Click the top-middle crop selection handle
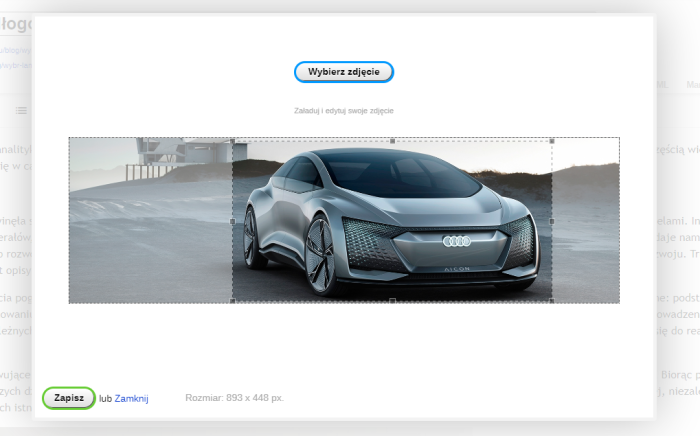700x436 pixels. [392, 140]
